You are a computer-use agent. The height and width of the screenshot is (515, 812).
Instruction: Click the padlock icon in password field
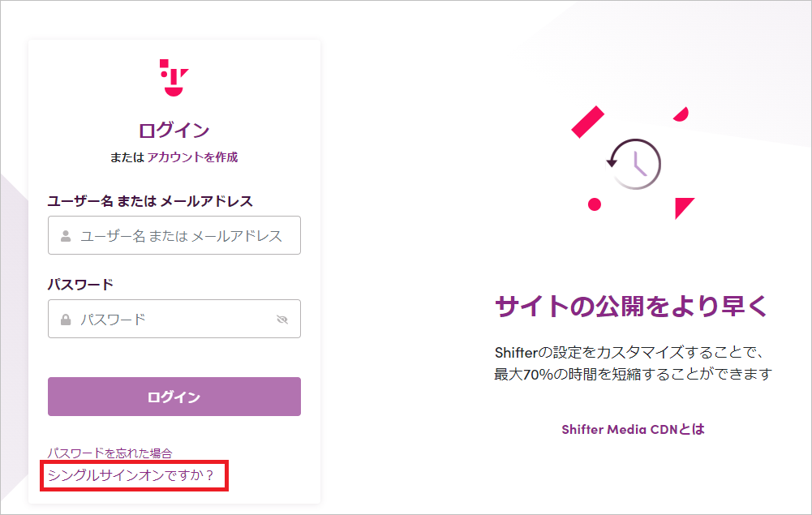pos(66,320)
